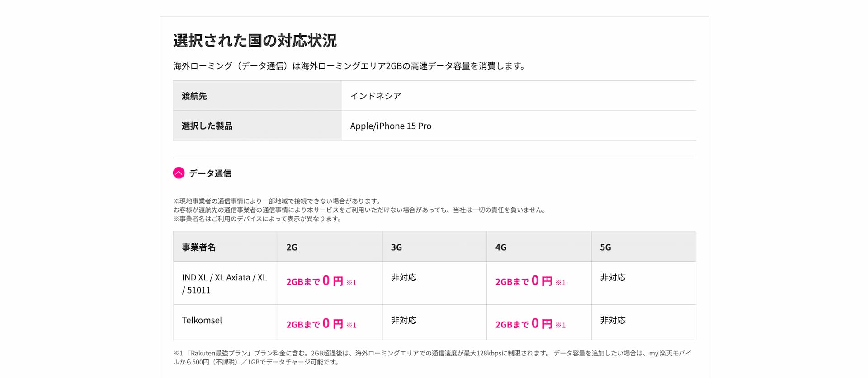Click the 4G price for IND XL row

click(x=530, y=281)
